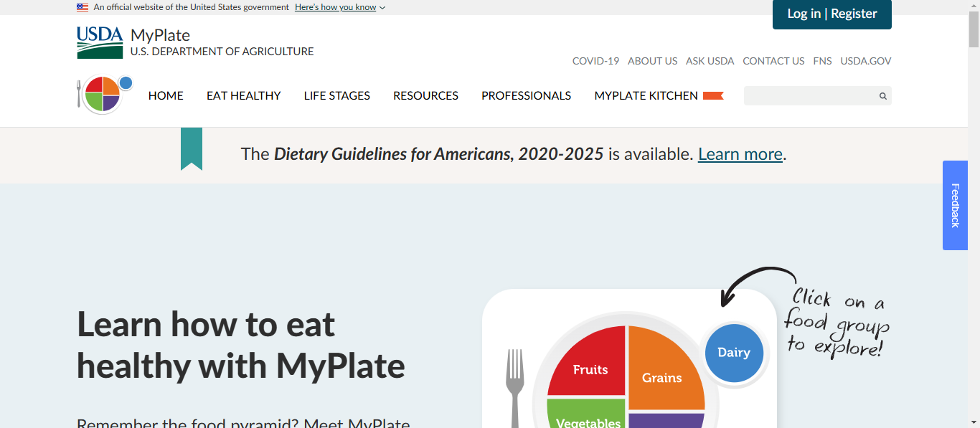Click the USDA logo

tap(100, 42)
